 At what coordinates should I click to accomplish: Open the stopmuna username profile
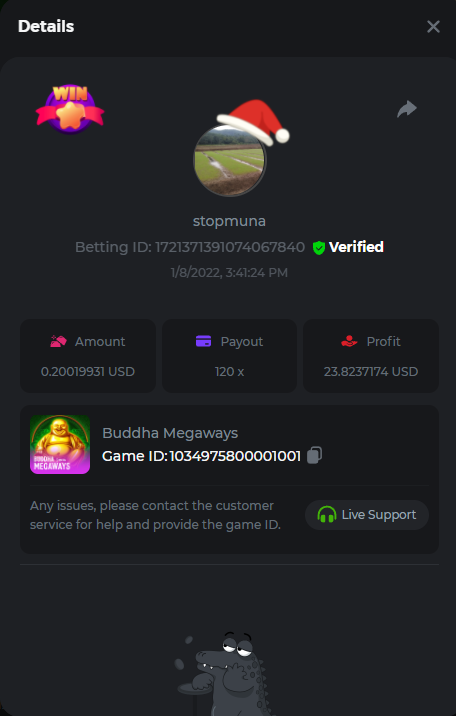click(x=229, y=221)
